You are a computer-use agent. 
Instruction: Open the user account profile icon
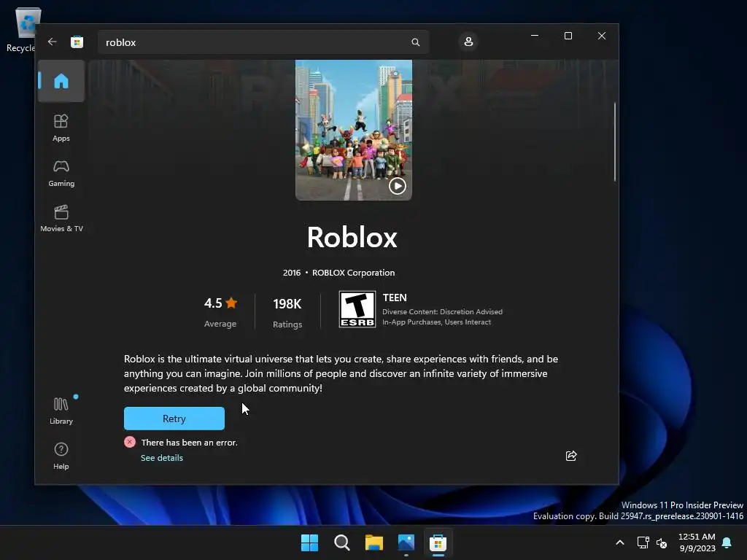(x=468, y=42)
